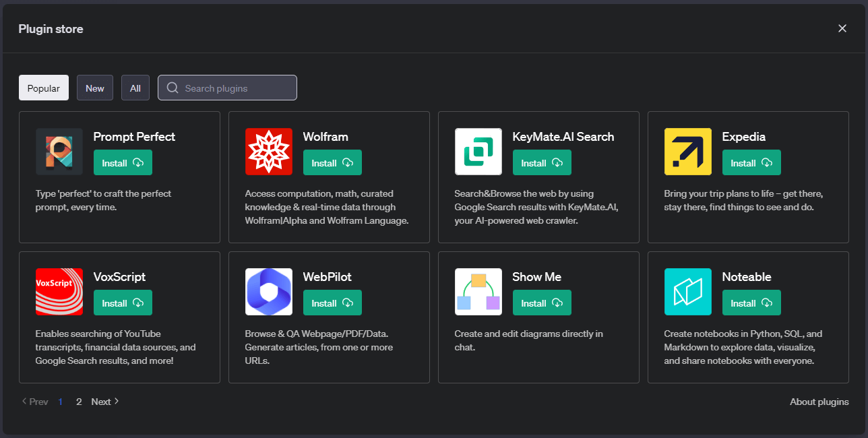Show All plugins tab
Viewport: 868px width, 438px height.
(x=135, y=88)
